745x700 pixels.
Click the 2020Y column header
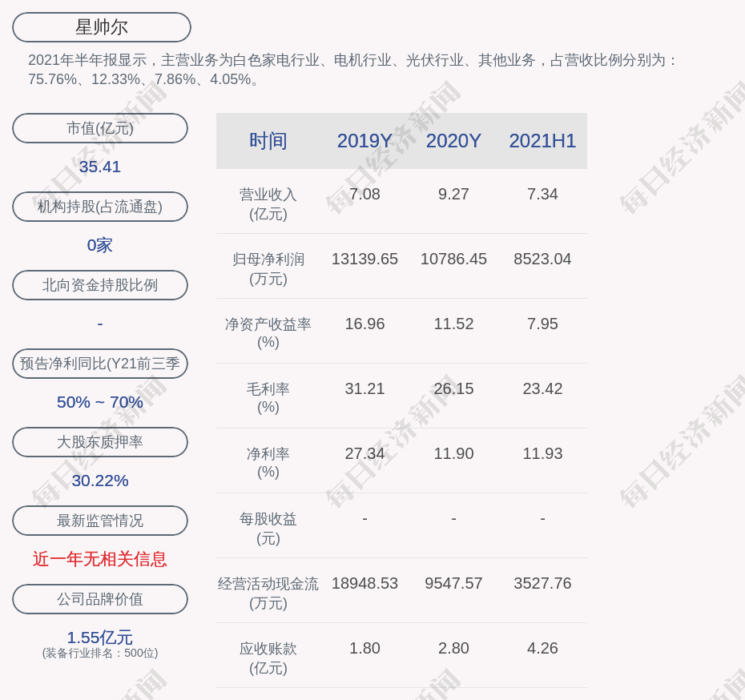[x=453, y=141]
